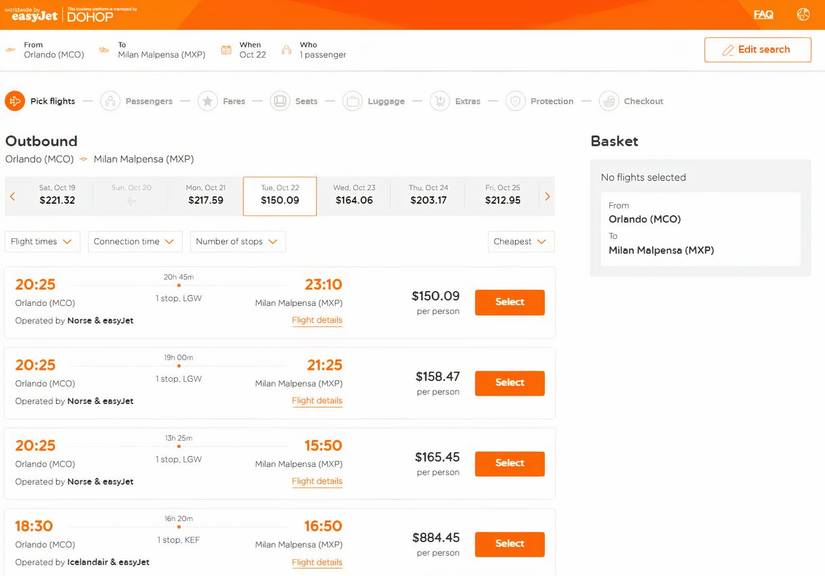Viewport: 825px width, 576px height.
Task: Open Flight details for 16:50 arrival
Action: coord(317,562)
